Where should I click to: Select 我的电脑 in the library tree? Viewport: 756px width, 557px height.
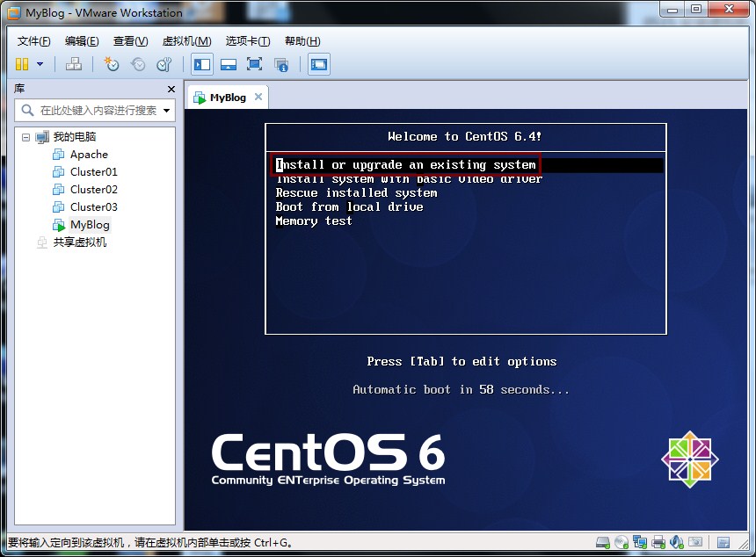(x=74, y=137)
